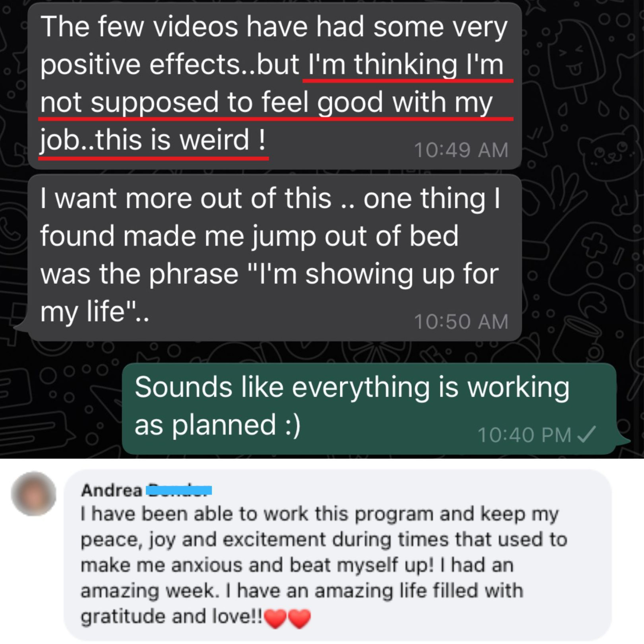Click the underlined phrase 'job..this is weird !'
Viewport: 644px width, 644px height.
coord(153,140)
